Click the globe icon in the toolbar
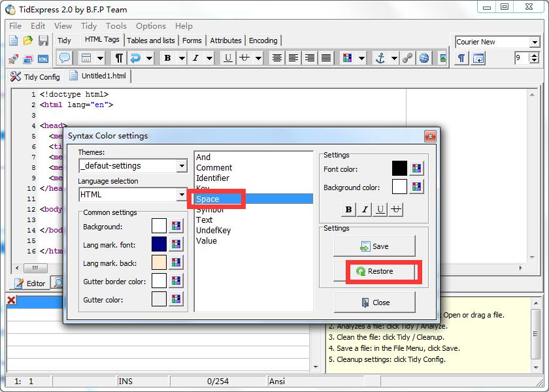The image size is (549, 392). (424, 57)
